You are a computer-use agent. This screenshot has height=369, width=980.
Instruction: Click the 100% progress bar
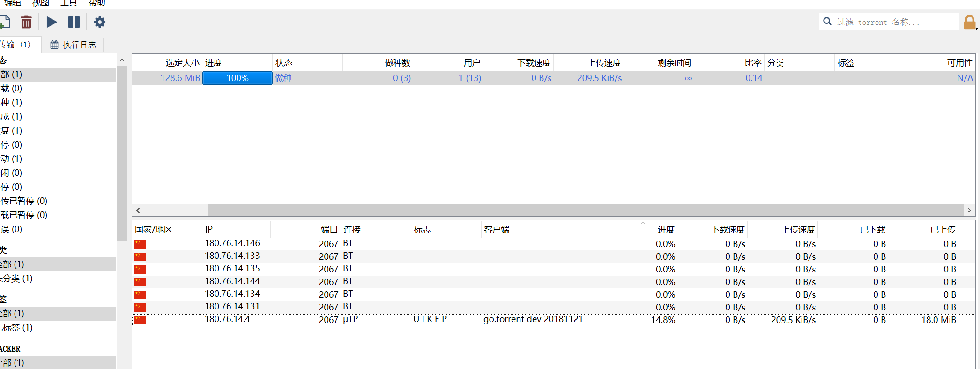238,78
